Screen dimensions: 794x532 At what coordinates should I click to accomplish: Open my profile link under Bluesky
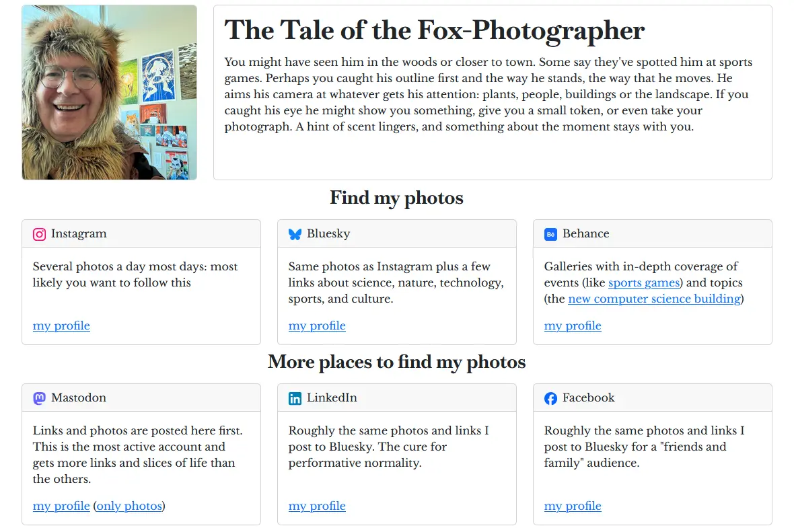(x=317, y=326)
